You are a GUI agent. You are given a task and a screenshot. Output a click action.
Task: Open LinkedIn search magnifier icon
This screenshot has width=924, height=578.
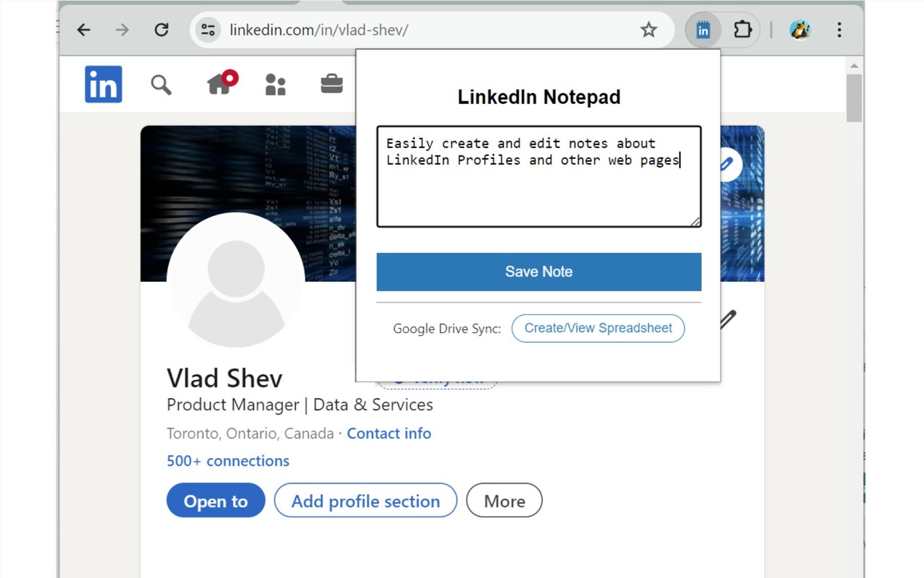click(x=161, y=85)
